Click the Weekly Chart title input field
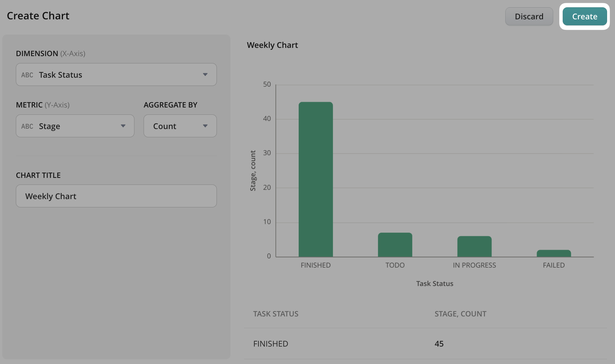This screenshot has height=364, width=615. click(116, 196)
